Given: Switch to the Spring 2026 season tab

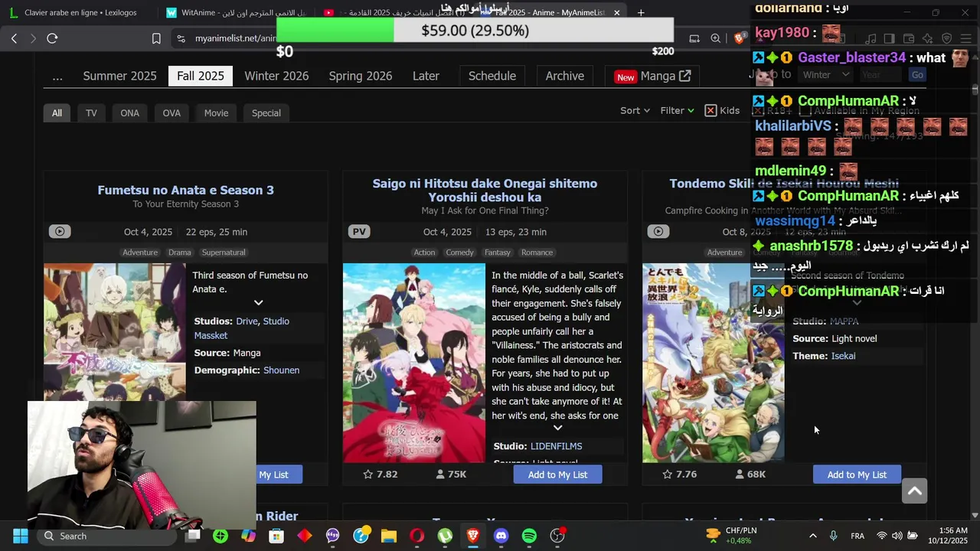Looking at the screenshot, I should point(361,76).
